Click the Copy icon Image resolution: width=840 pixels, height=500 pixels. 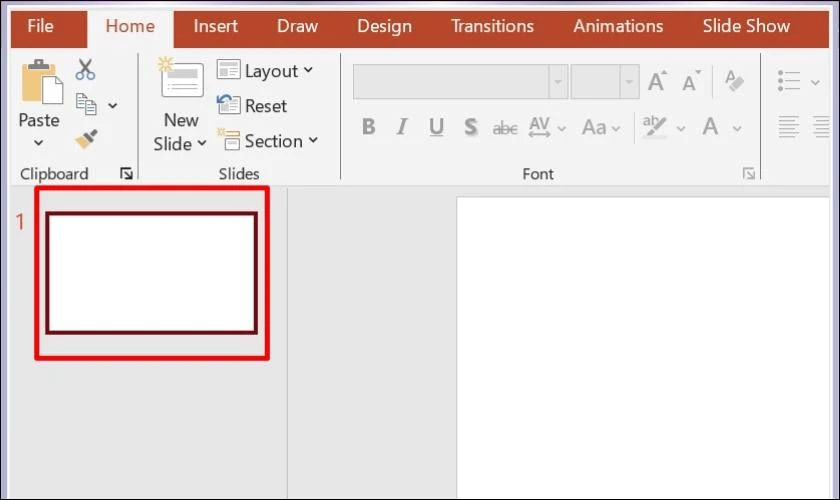click(86, 105)
